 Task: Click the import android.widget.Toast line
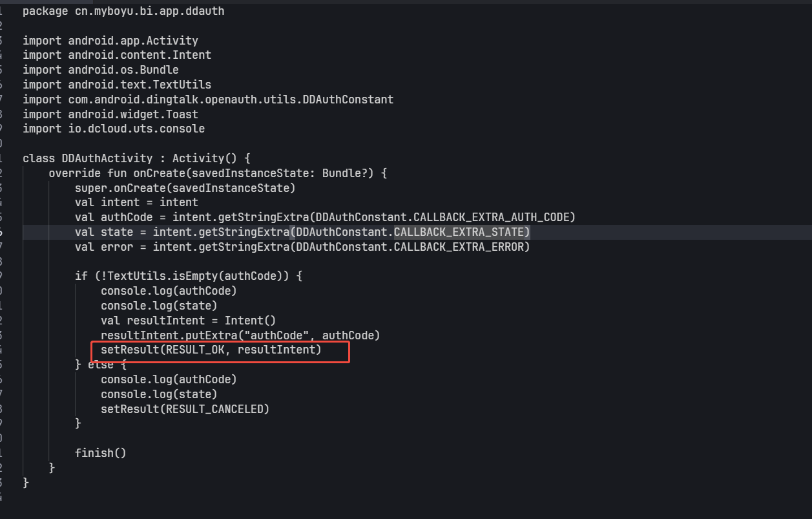110,114
